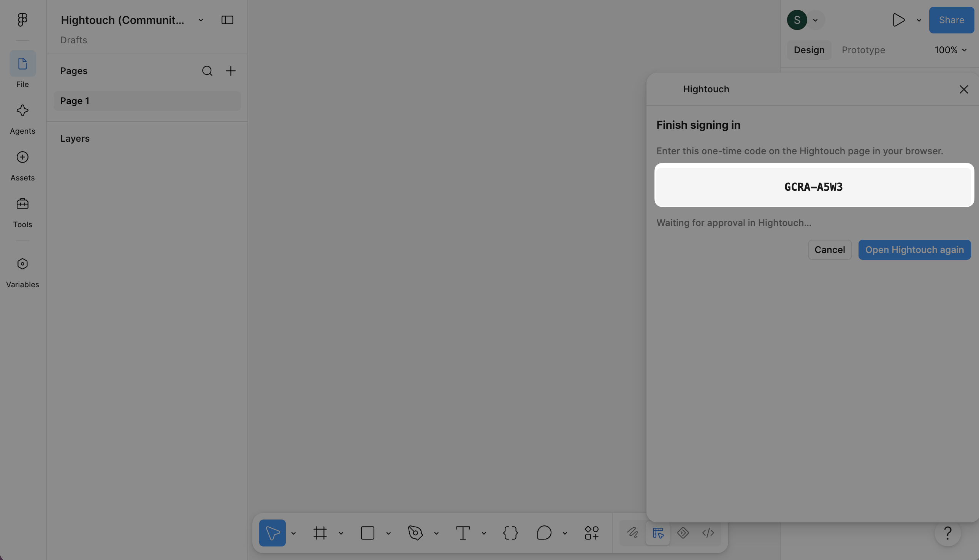979x560 pixels.
Task: Switch to the diamond mode icon in toolbar
Action: (x=683, y=533)
